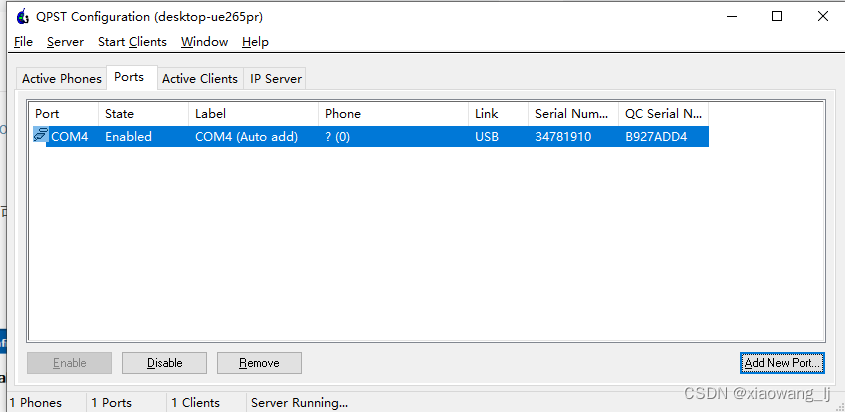Sort by the State column header

(x=143, y=114)
